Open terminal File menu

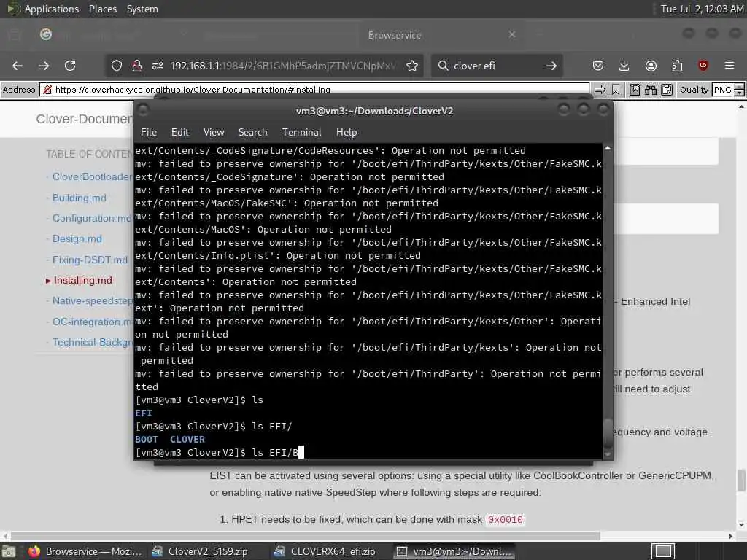click(149, 133)
